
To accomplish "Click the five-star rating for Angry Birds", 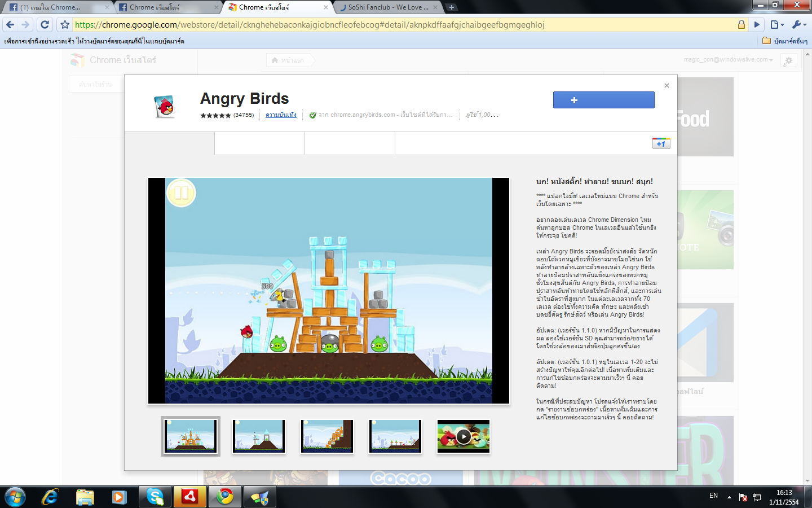I will click(x=215, y=115).
